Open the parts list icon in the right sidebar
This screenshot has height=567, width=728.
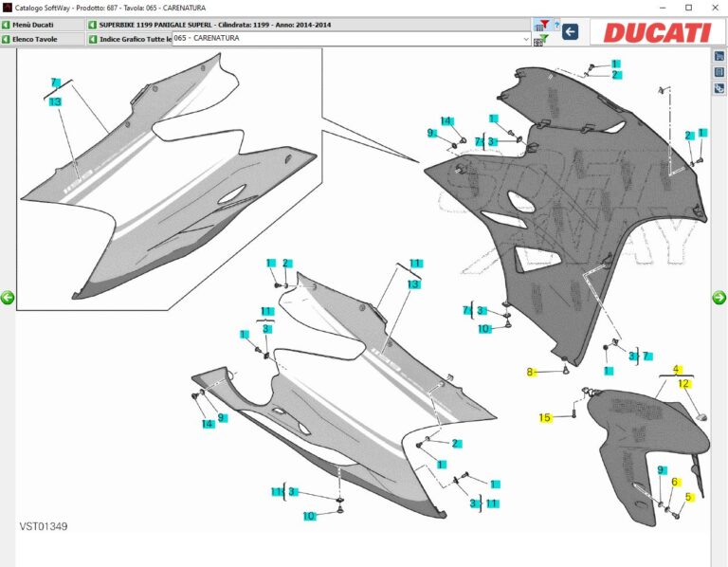coord(719,72)
